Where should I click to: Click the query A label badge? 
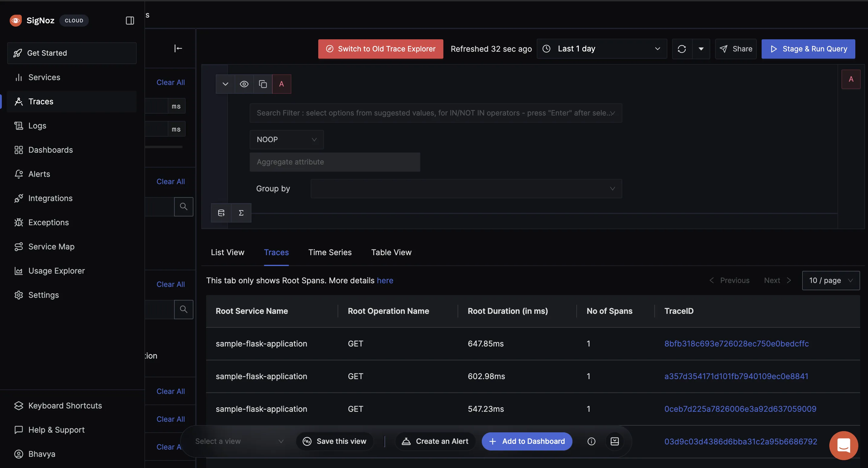click(281, 84)
